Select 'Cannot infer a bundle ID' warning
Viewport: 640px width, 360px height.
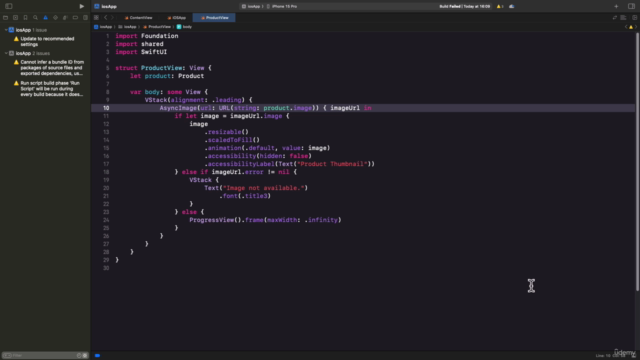tap(48, 68)
